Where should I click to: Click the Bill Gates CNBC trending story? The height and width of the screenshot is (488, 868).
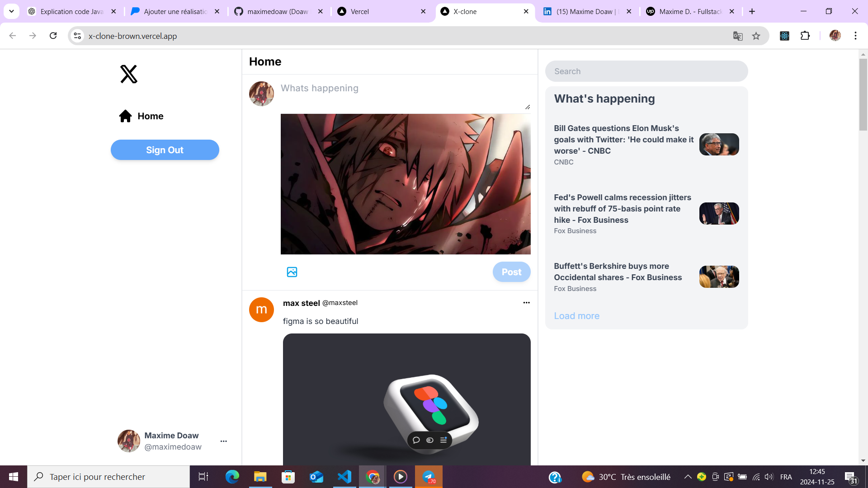click(x=645, y=145)
